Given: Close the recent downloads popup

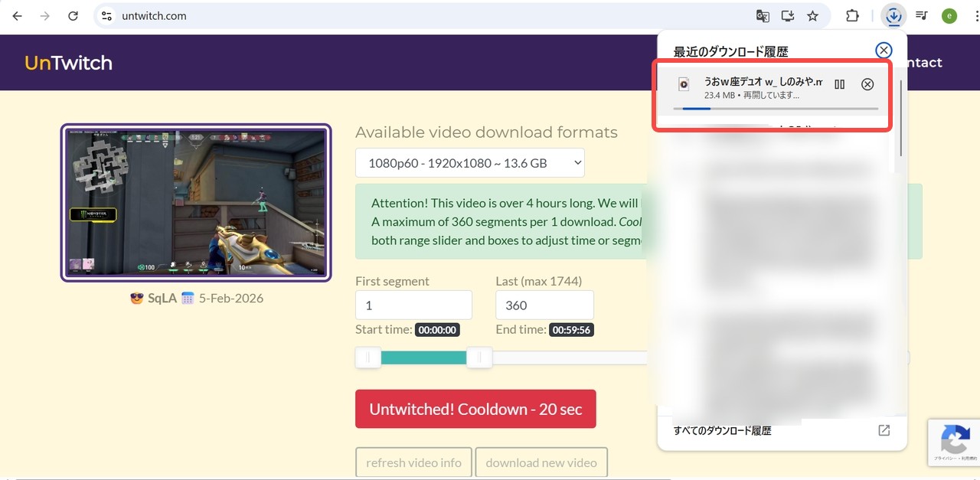Looking at the screenshot, I should [884, 51].
